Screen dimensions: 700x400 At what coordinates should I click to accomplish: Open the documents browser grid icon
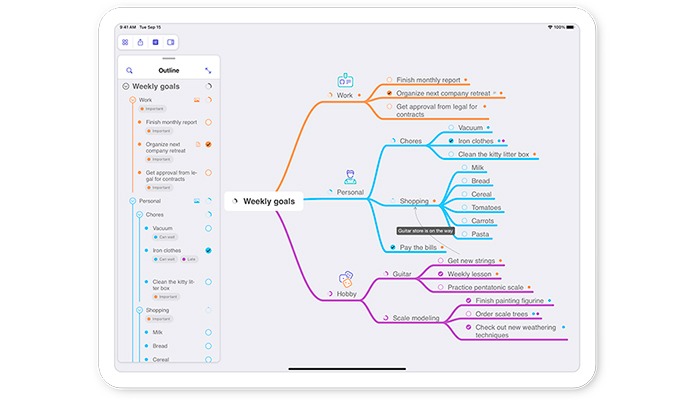125,42
